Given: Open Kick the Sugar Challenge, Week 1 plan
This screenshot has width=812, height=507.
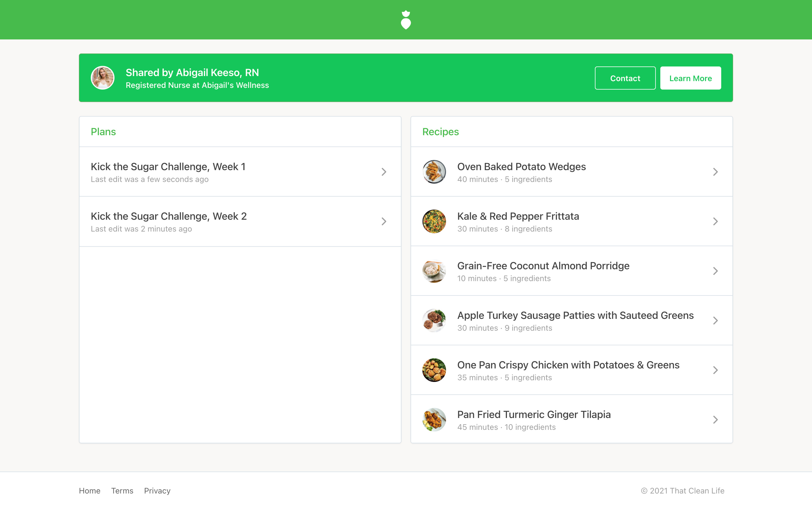Looking at the screenshot, I should pos(168,167).
